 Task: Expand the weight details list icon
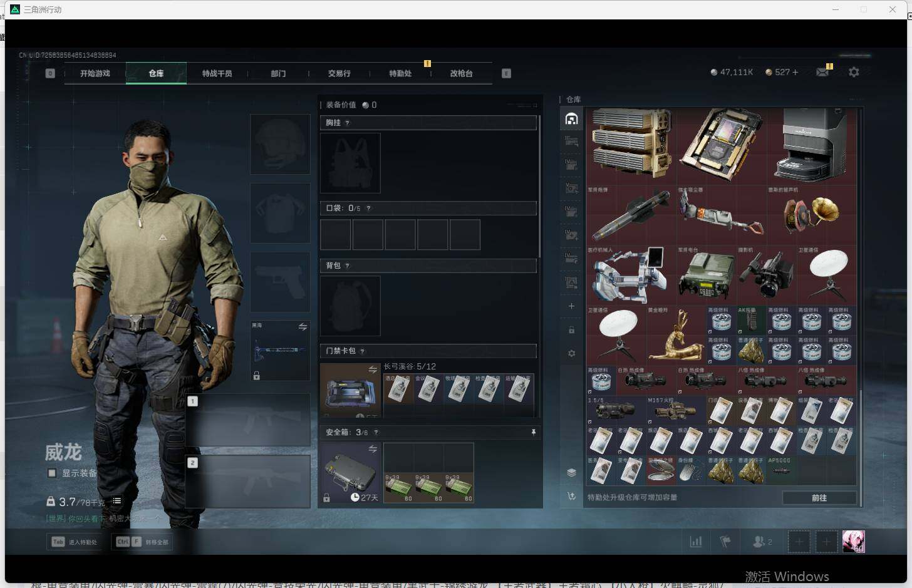point(117,501)
